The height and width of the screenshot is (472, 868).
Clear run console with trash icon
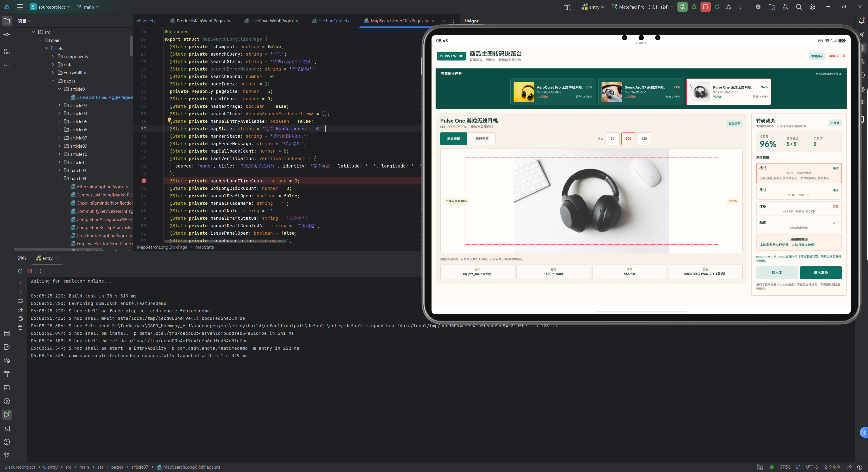click(x=20, y=327)
